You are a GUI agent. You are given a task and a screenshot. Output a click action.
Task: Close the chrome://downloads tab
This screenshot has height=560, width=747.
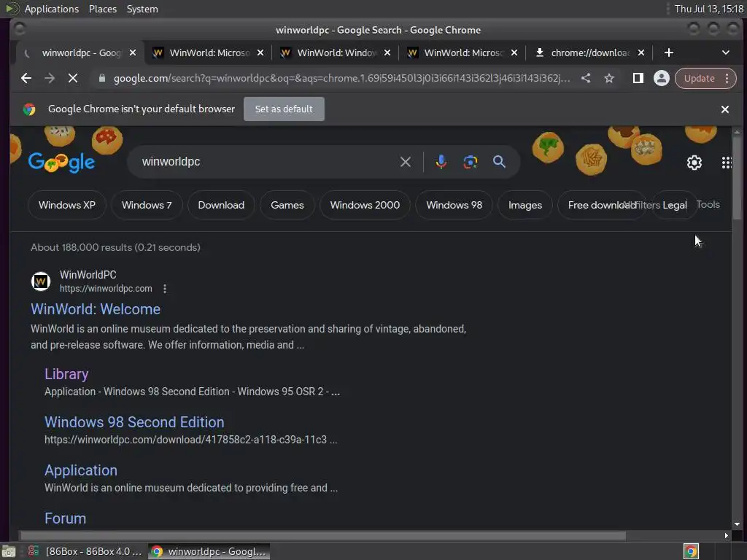(x=641, y=52)
